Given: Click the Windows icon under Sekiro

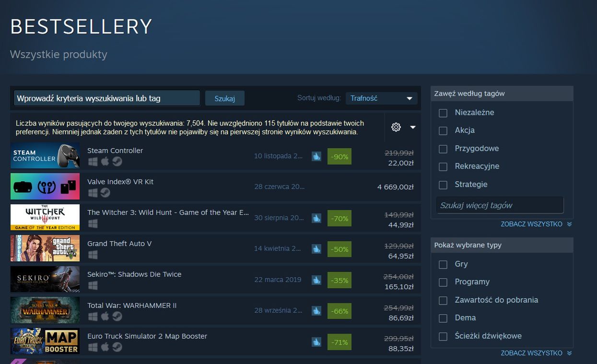Looking at the screenshot, I should 93,285.
